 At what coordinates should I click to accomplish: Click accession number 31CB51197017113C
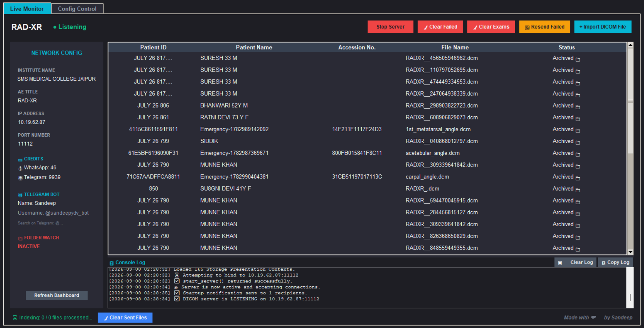[357, 177]
